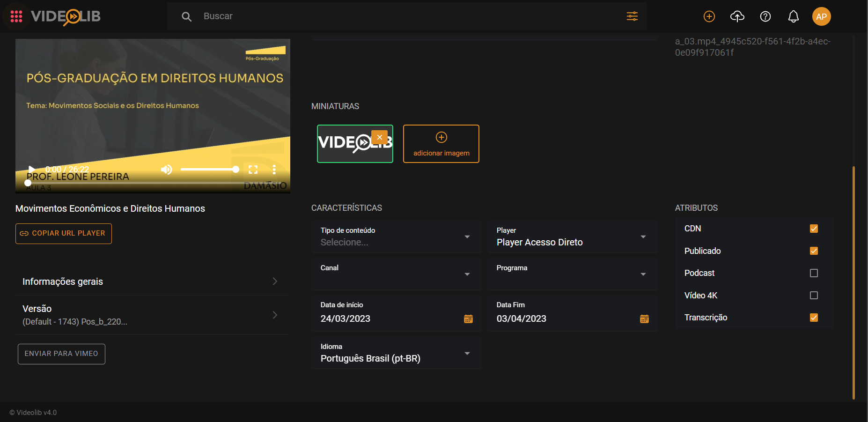Expand Informações gerais section
This screenshot has width=868, height=422.
click(x=153, y=281)
